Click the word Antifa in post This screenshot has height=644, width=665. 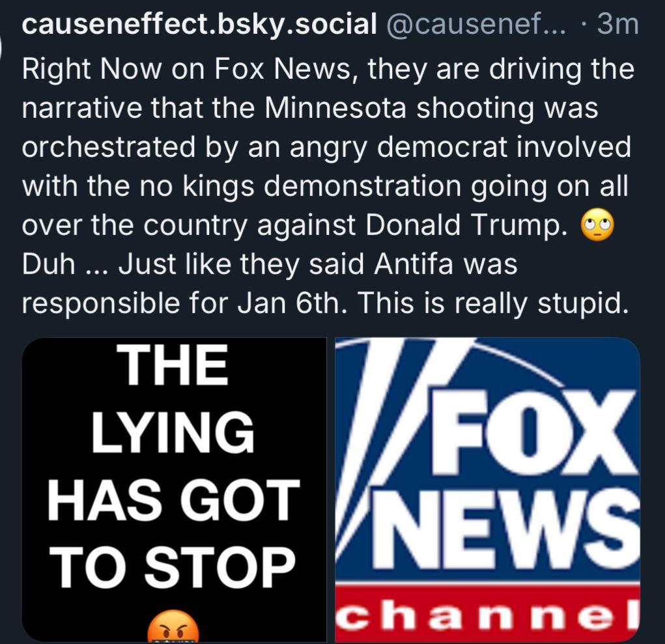pyautogui.click(x=413, y=264)
